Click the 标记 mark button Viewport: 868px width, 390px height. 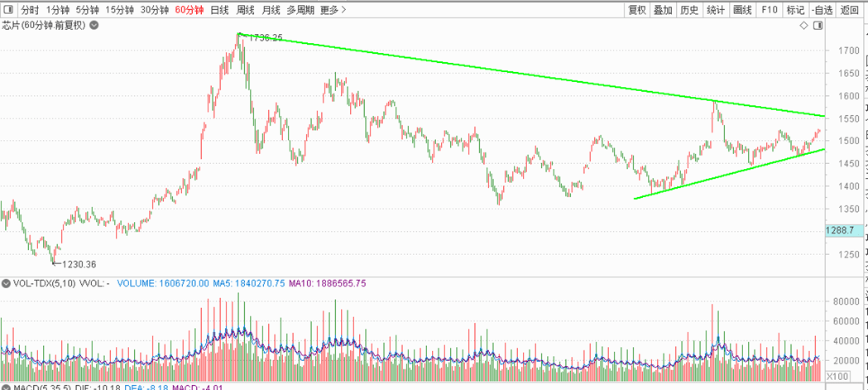click(795, 9)
